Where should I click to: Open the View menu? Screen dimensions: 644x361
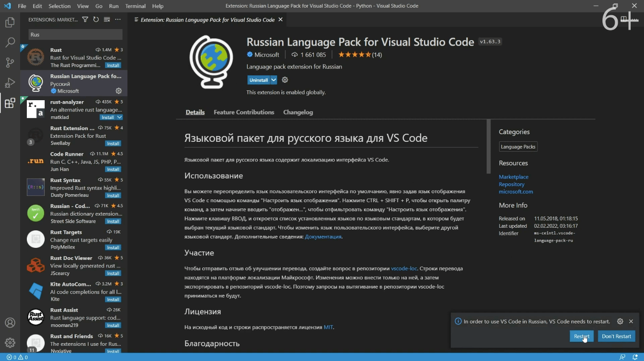tap(83, 6)
